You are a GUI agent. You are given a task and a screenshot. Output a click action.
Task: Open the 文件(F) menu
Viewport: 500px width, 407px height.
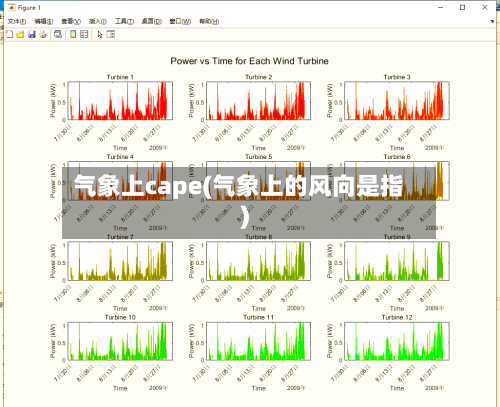coord(17,21)
